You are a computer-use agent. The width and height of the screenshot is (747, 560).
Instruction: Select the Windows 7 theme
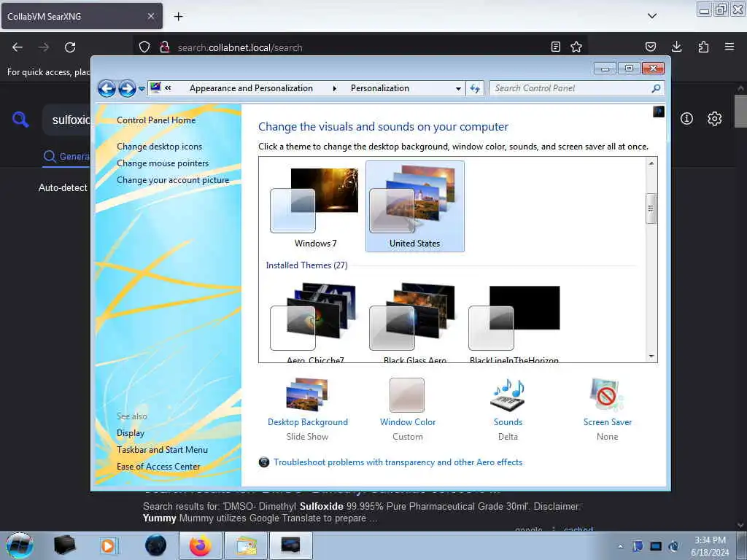click(315, 206)
